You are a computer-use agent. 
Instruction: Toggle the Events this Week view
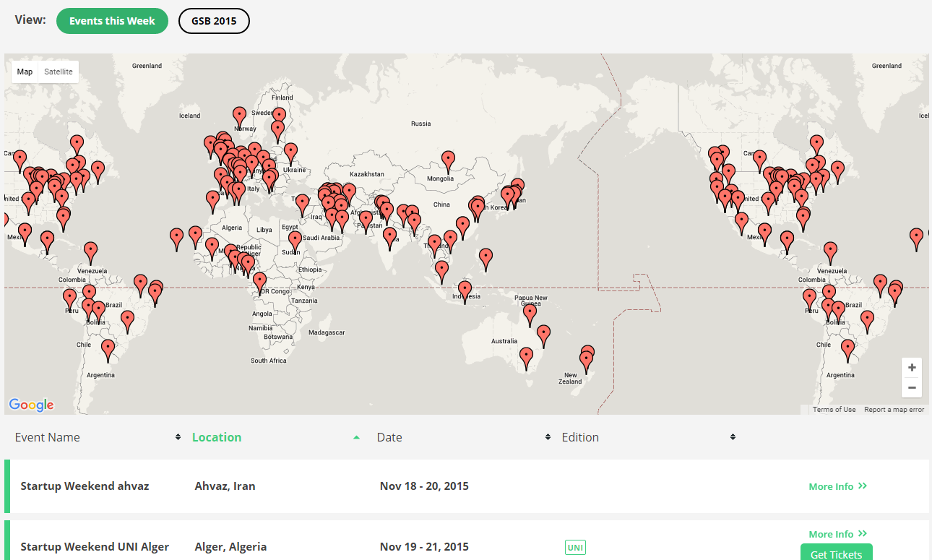point(112,21)
